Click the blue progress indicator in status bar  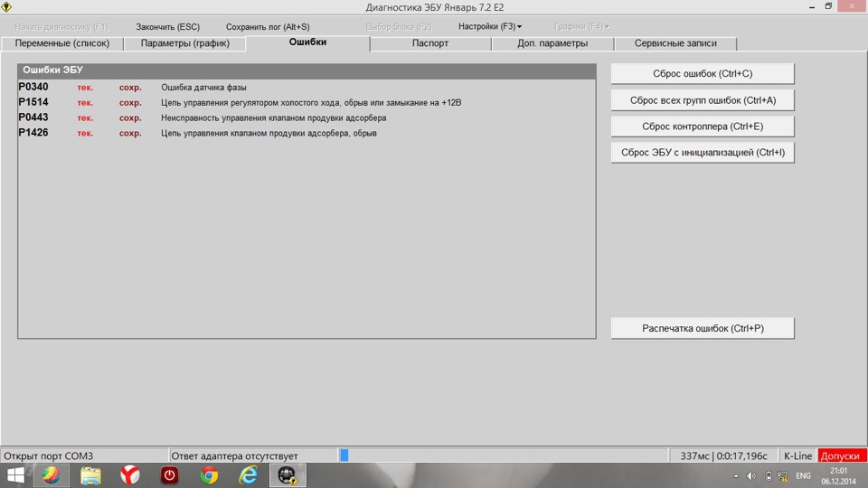click(344, 455)
